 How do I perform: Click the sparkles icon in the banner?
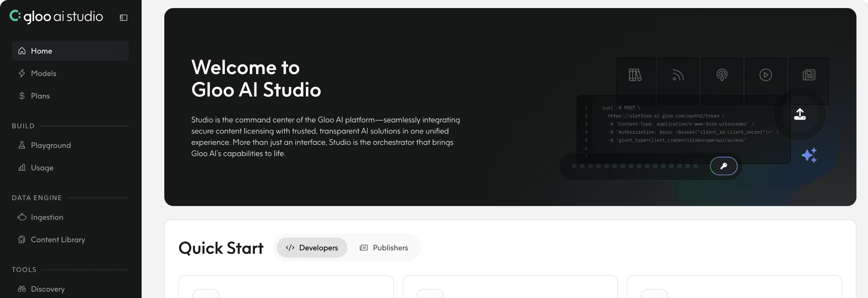click(809, 155)
